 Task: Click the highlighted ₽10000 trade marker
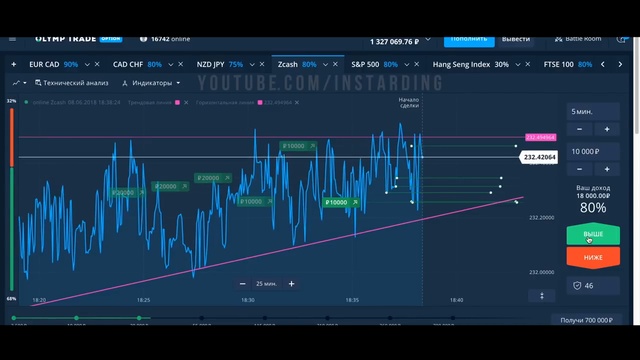click(x=341, y=202)
